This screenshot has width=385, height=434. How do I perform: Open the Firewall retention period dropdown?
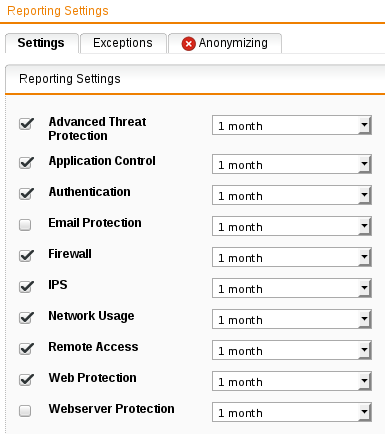292,257
